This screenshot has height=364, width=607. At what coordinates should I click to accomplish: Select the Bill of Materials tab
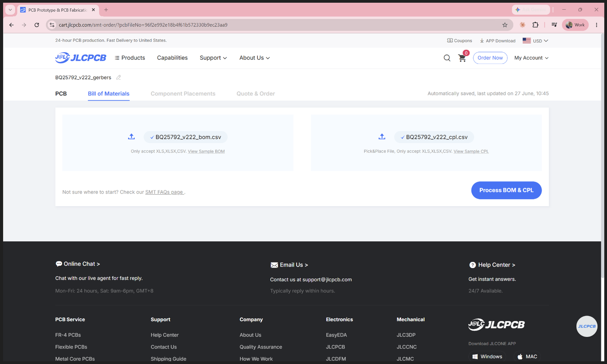[x=109, y=93]
